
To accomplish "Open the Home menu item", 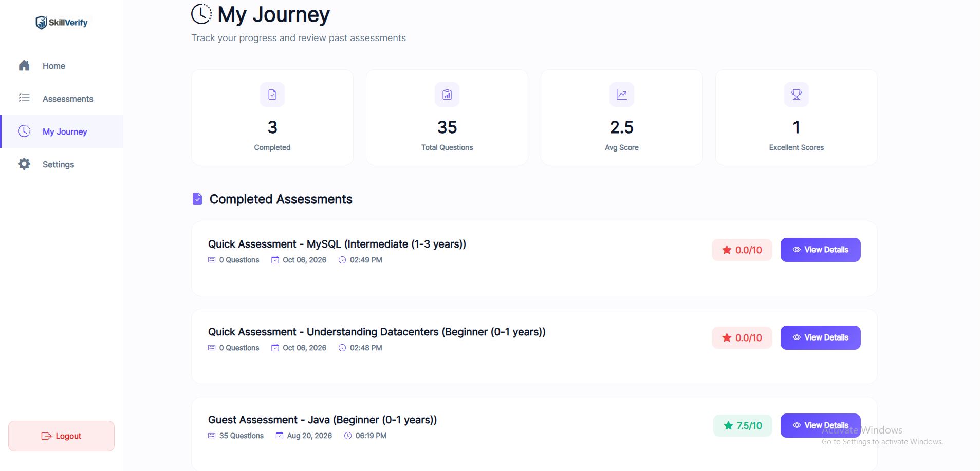I will point(62,66).
